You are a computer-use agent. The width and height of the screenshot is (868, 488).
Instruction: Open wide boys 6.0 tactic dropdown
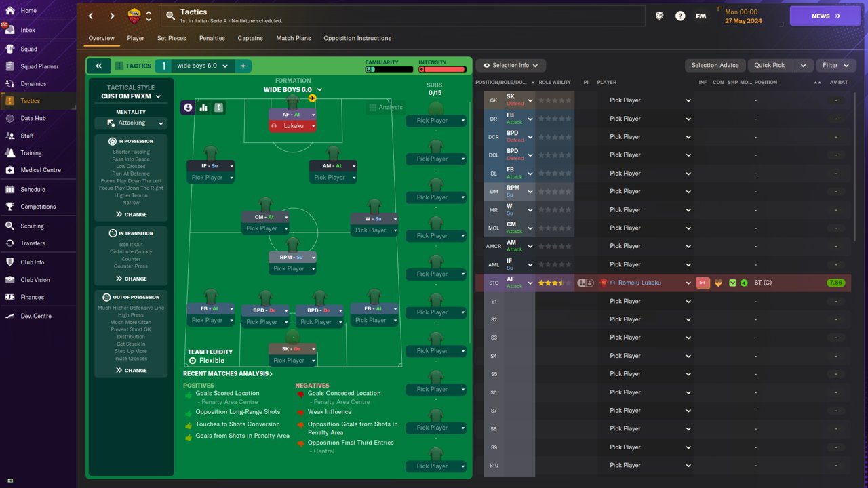[203, 66]
